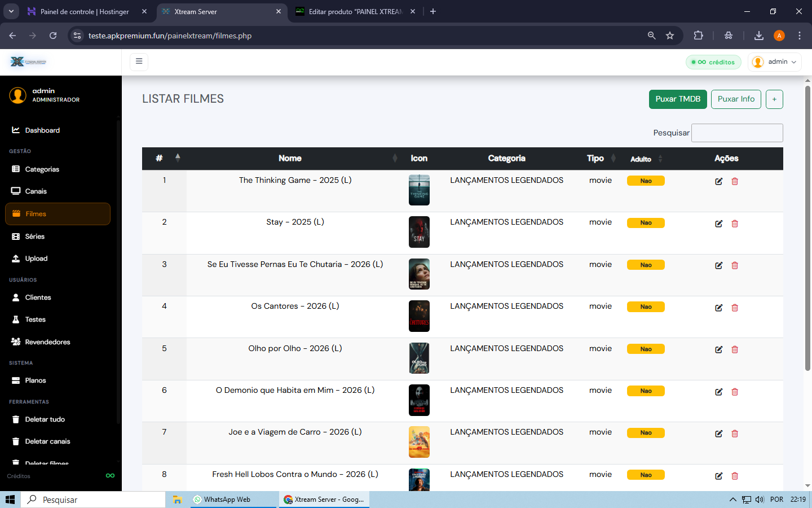Click the edit icon for The Thinking Game

[718, 181]
